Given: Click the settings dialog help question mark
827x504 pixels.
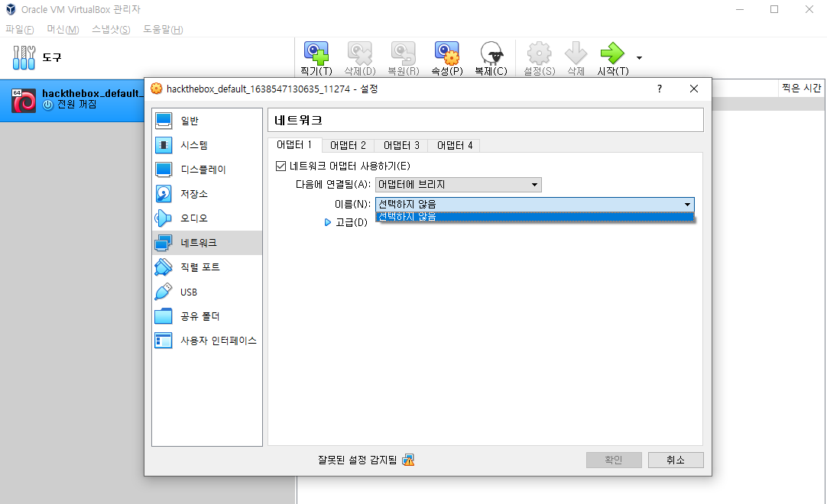Looking at the screenshot, I should pos(660,89).
